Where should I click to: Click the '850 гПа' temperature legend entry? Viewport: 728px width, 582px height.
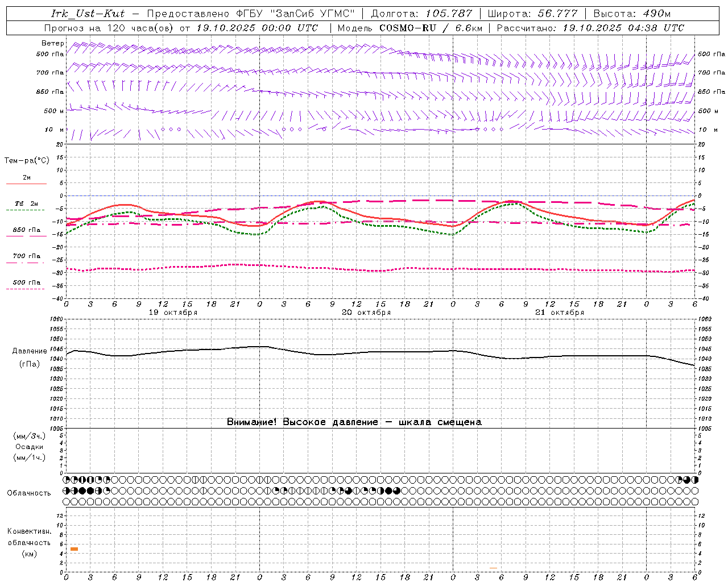pyautogui.click(x=27, y=230)
